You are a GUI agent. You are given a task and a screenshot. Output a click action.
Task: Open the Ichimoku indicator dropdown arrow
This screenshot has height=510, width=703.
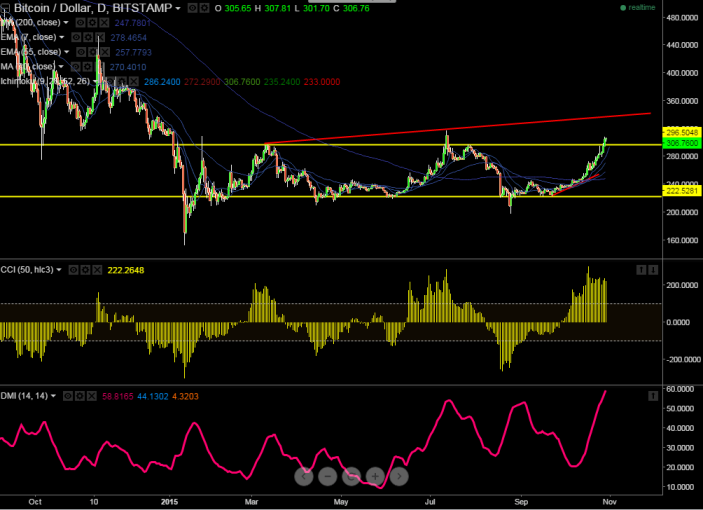tap(95, 82)
